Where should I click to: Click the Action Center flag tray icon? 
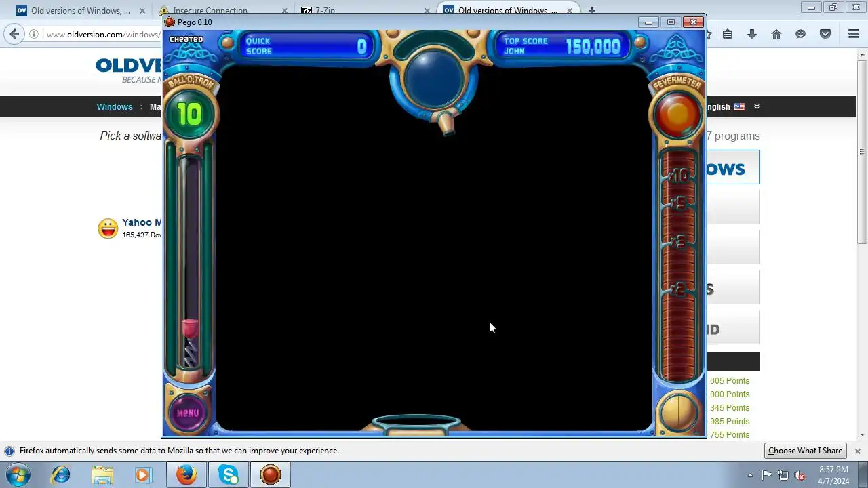pyautogui.click(x=766, y=475)
